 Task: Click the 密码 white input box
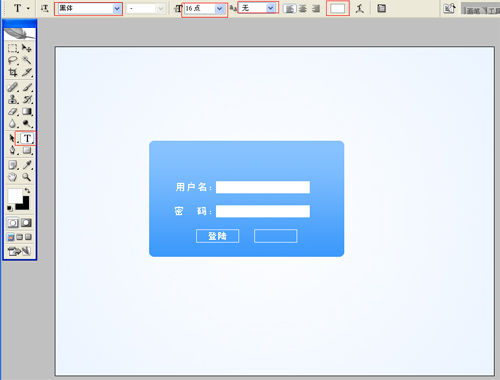point(263,211)
